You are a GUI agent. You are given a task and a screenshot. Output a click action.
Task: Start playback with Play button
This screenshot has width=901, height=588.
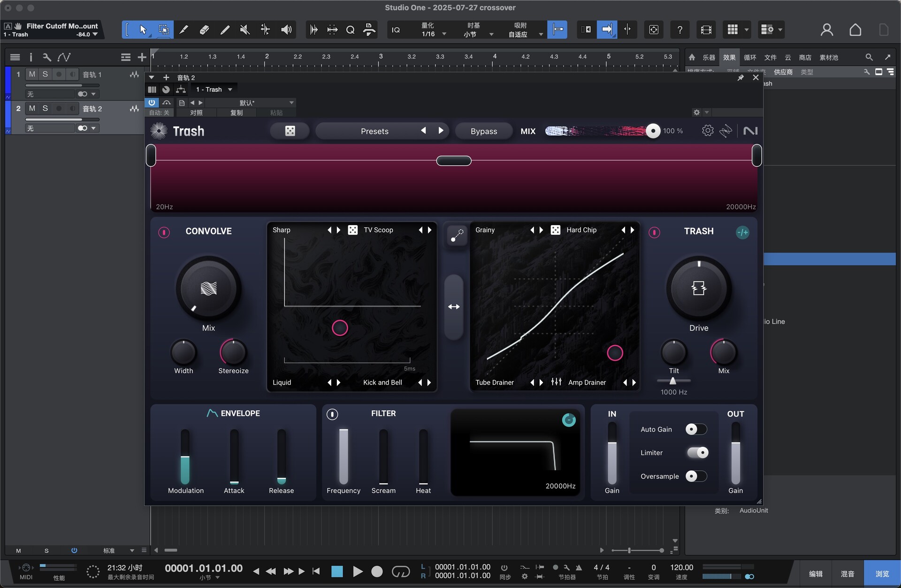pyautogui.click(x=357, y=571)
